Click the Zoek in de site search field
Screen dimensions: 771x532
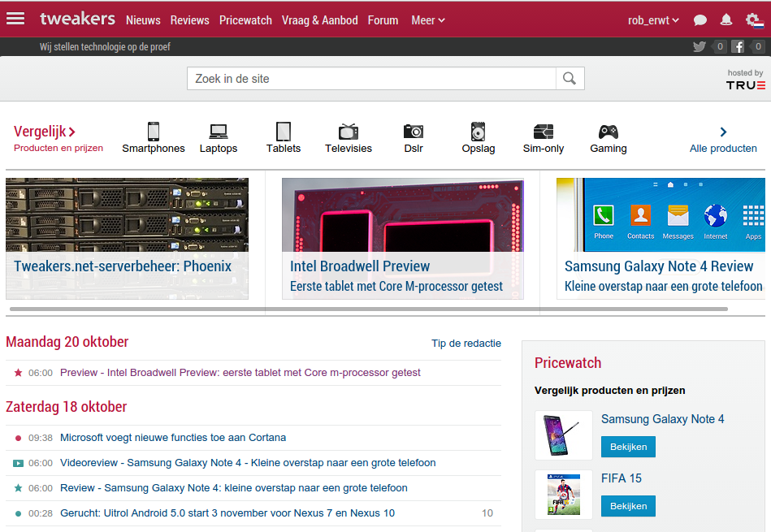click(371, 78)
